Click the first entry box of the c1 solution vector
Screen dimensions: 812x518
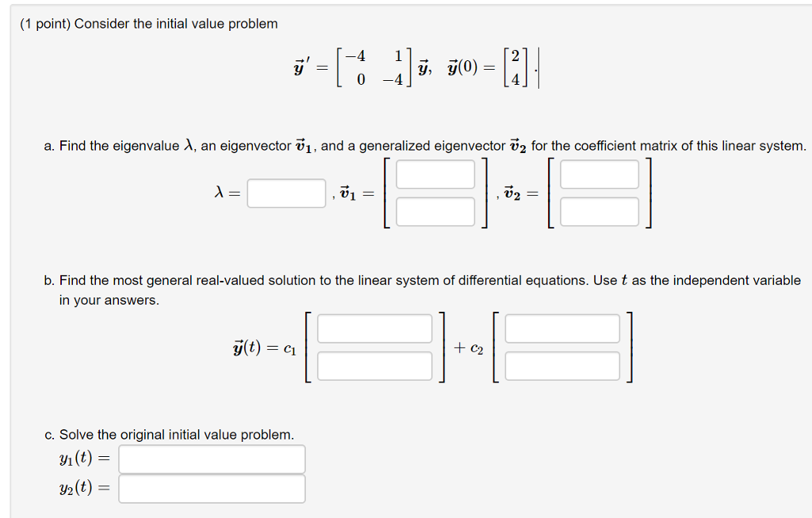[374, 328]
